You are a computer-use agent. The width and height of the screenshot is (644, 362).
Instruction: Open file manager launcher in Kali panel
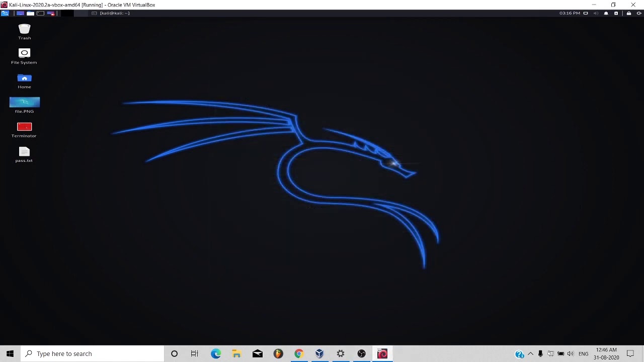30,13
